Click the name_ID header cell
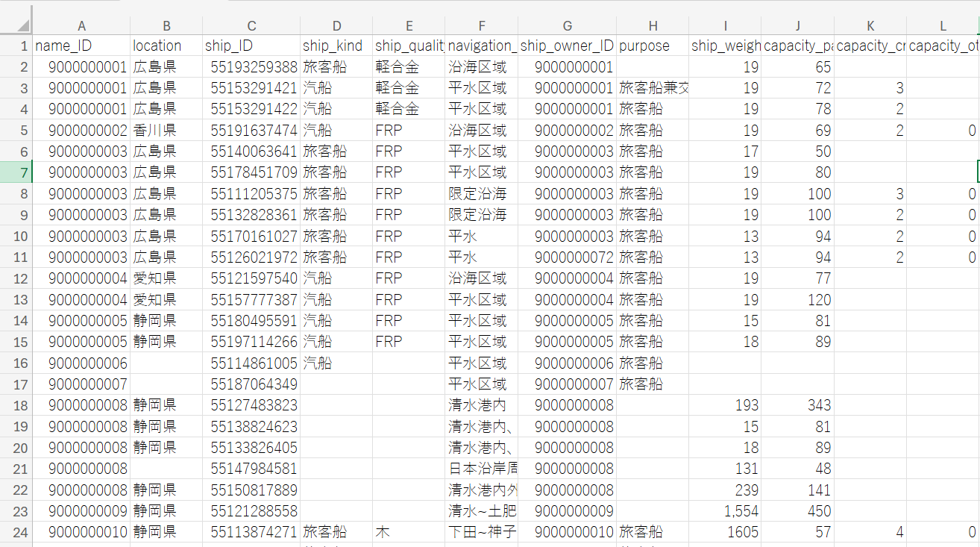This screenshot has width=980, height=547. (x=81, y=46)
